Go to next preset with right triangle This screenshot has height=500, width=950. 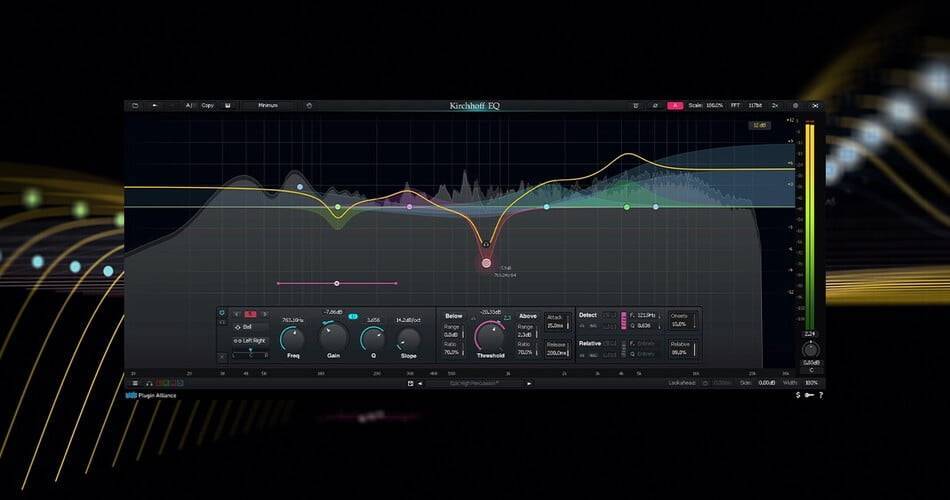[x=530, y=383]
